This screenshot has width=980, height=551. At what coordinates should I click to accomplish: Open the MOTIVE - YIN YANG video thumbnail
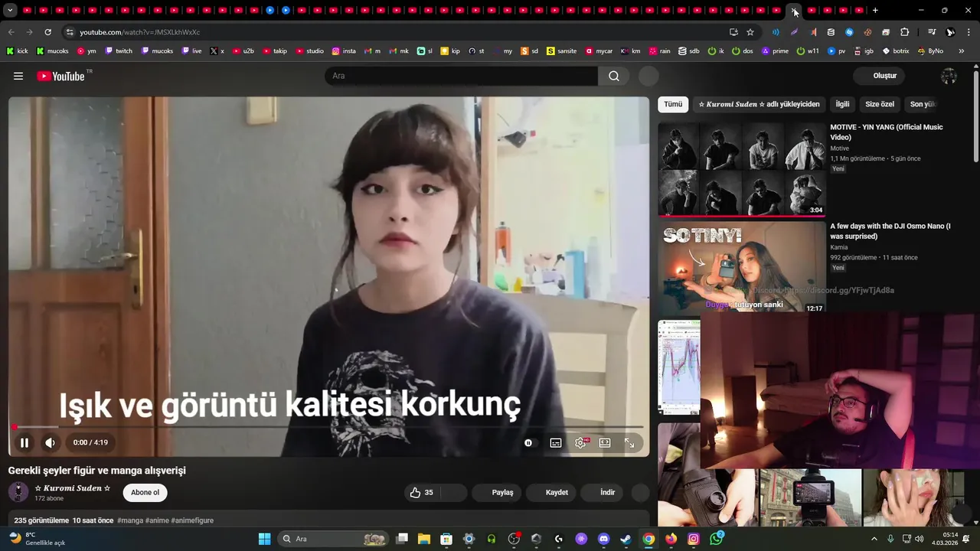click(741, 169)
